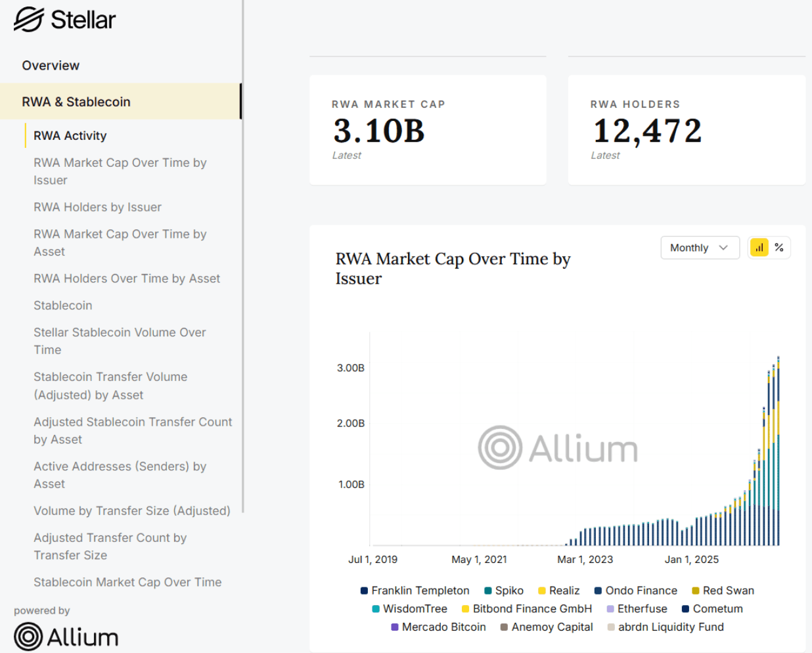This screenshot has width=812, height=653.
Task: Toggle Bitbond Finance GmbH legend entry
Action: (527, 609)
